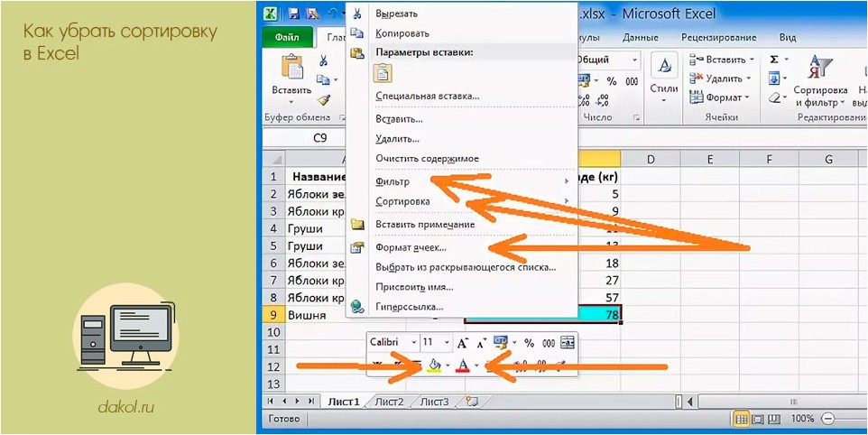Open the font size 11 dropdown on mini toolbar
Viewport: 868px width, 435px height.
[x=446, y=343]
